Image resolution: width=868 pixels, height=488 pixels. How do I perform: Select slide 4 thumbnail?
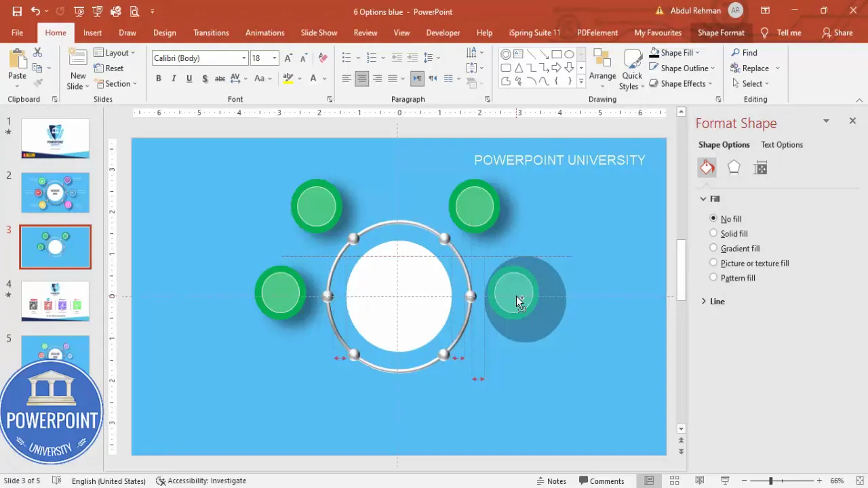[x=55, y=301]
